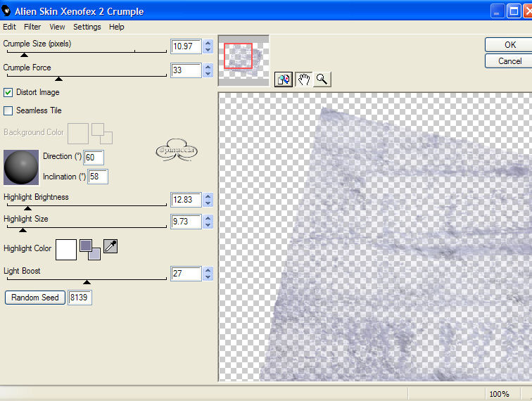Click the crumpled image preview area
This screenshot has width=532, height=401.
375,237
